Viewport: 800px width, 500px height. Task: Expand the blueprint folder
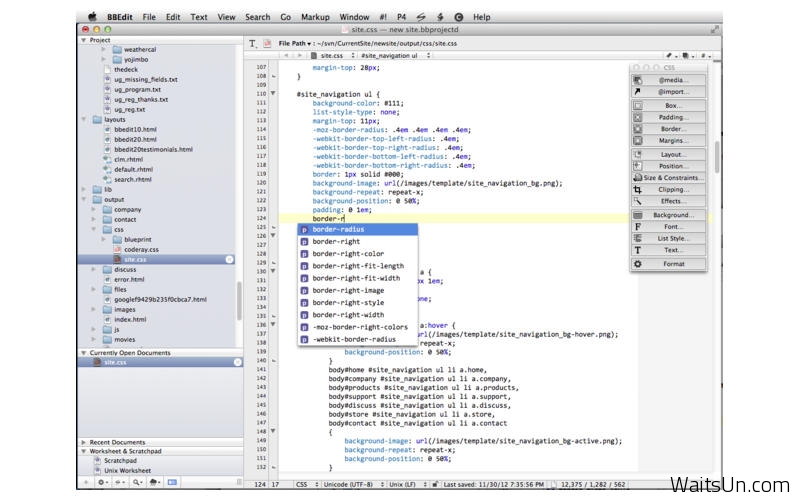[x=104, y=239]
